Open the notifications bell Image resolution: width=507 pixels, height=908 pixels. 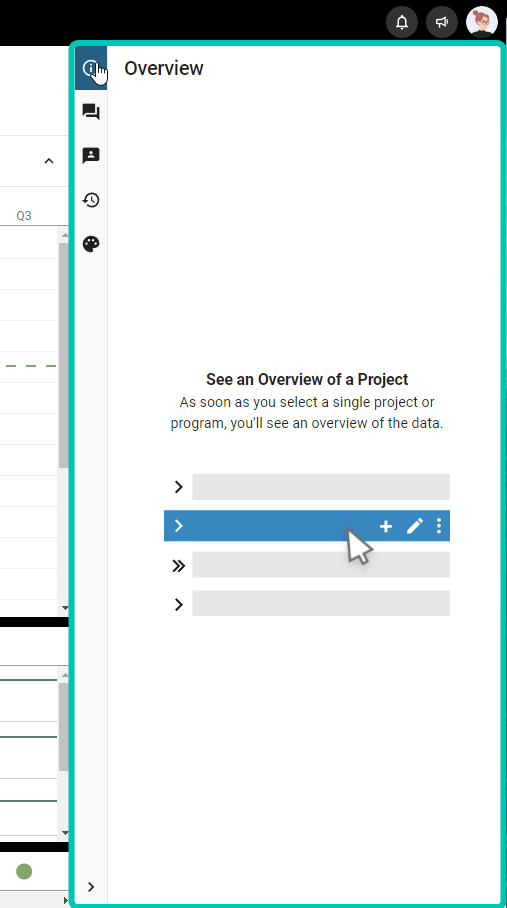click(x=402, y=22)
